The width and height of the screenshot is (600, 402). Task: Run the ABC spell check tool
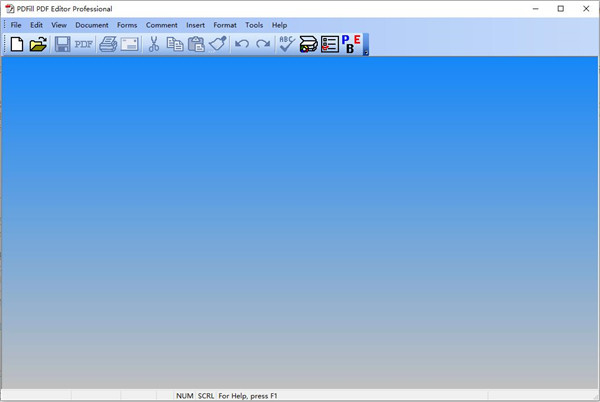click(x=287, y=44)
